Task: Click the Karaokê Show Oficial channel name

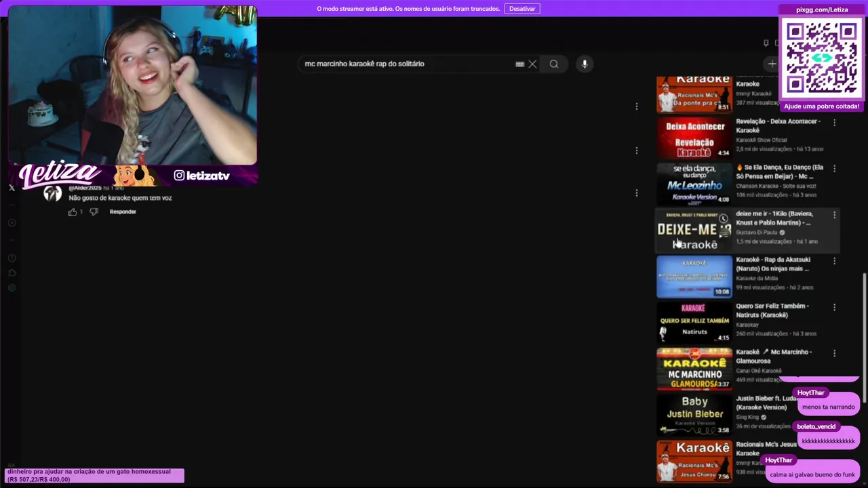Action: pos(762,140)
